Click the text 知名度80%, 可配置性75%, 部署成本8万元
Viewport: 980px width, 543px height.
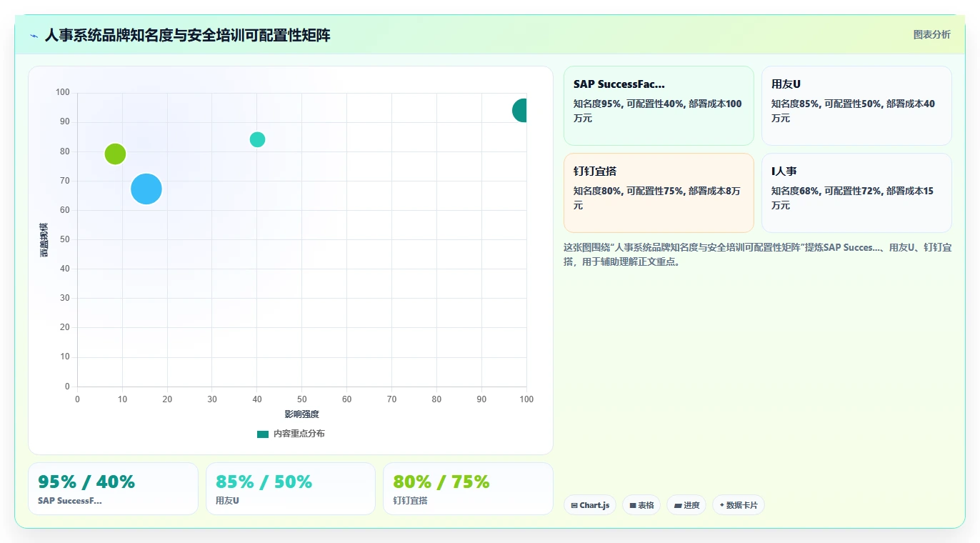click(656, 198)
